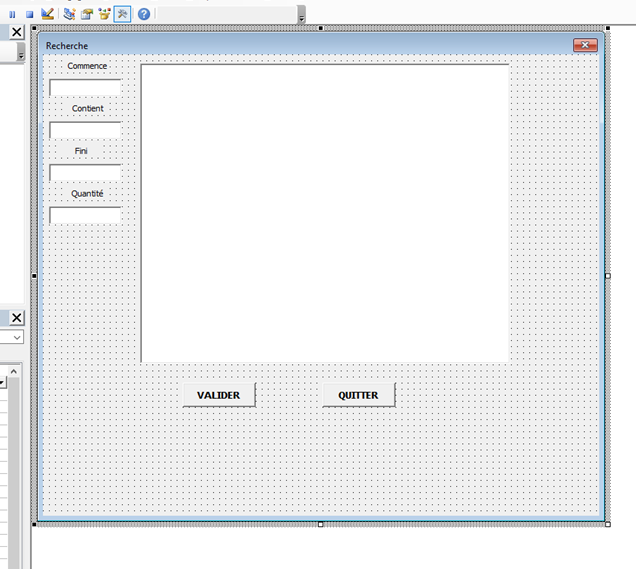The width and height of the screenshot is (636, 569).
Task: Open the object dropdown in the properties pane
Action: click(16, 338)
